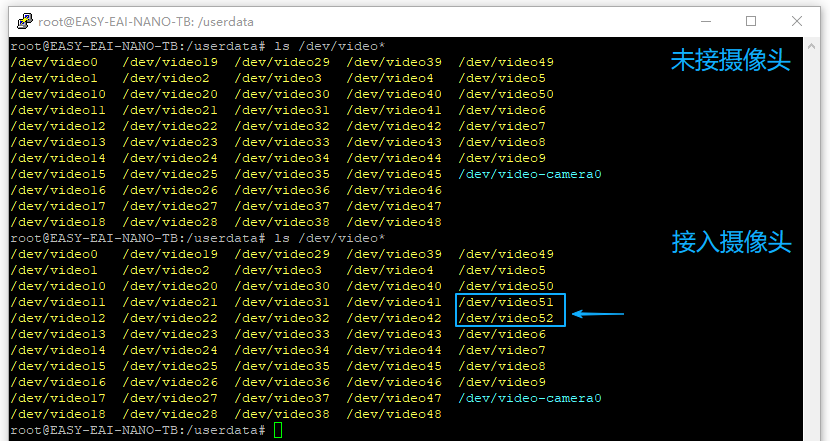This screenshot has height=441, width=830.
Task: Maximize the terminal window
Action: tap(751, 21)
